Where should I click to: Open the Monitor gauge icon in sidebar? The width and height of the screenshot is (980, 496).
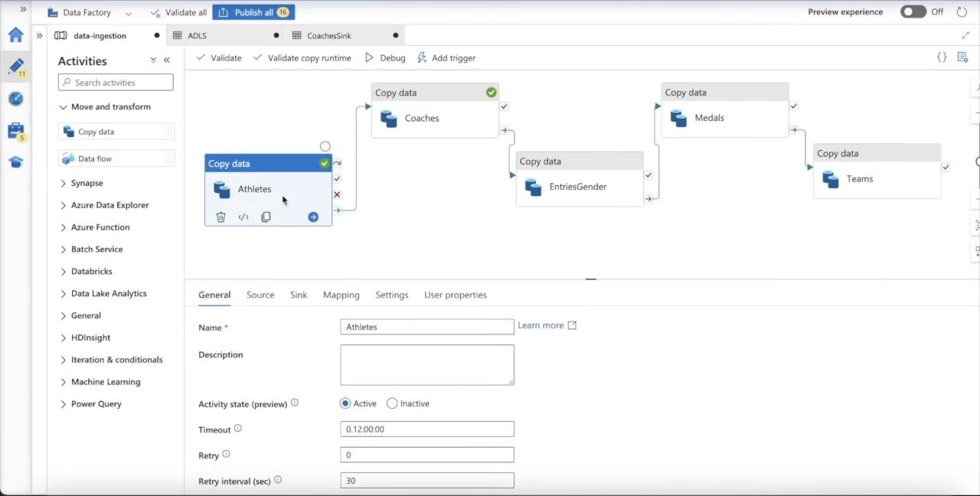16,99
